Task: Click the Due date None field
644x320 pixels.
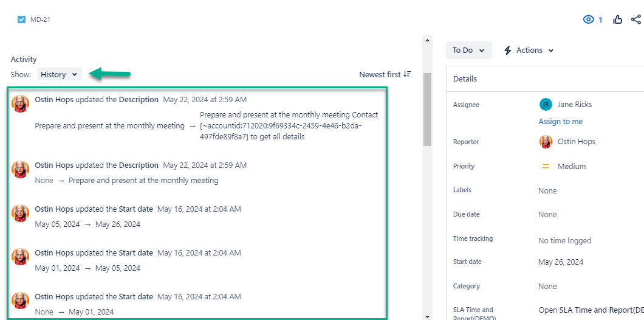Action: coord(547,215)
